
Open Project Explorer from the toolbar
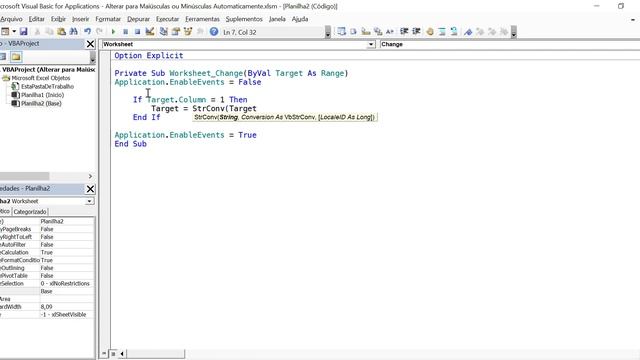point(163,31)
